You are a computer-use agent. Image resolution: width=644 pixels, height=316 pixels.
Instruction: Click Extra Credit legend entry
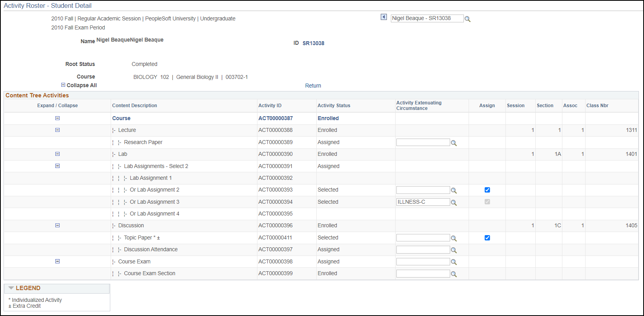[25, 306]
